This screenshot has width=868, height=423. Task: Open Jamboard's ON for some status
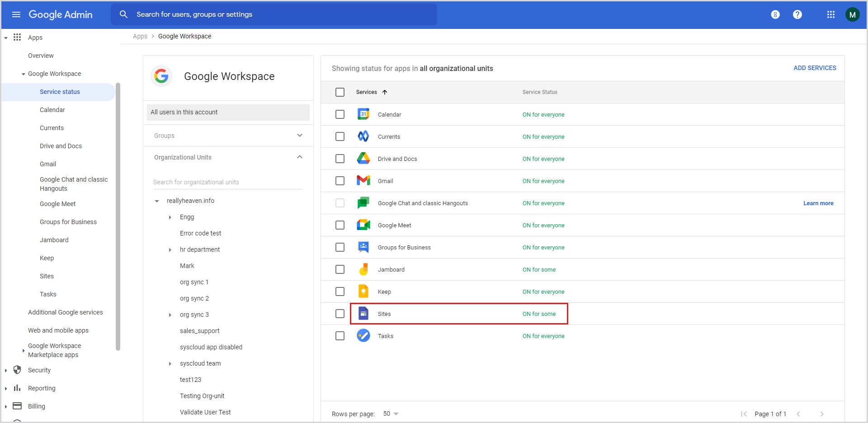tap(539, 269)
